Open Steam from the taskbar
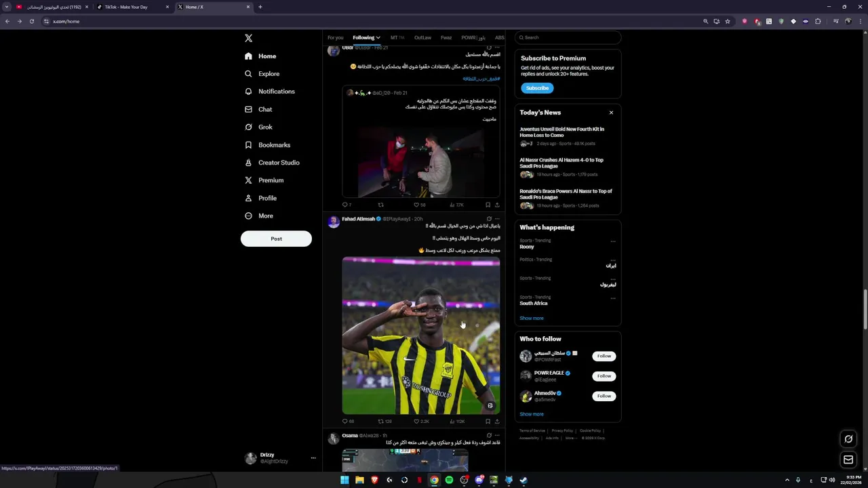This screenshot has width=868, height=488. tap(524, 480)
